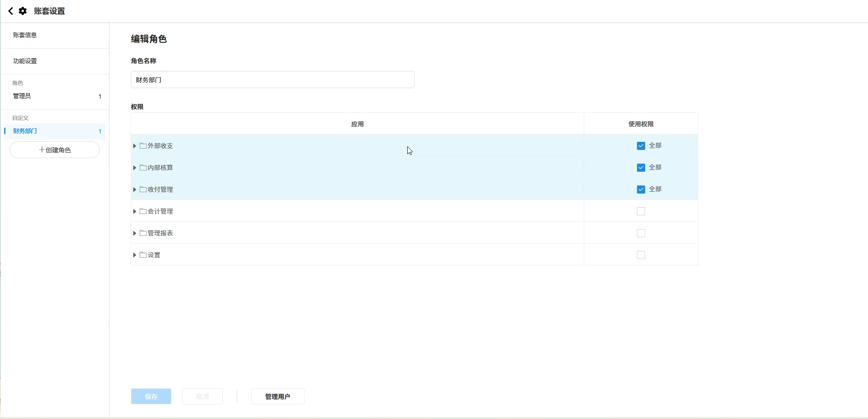Image resolution: width=868 pixels, height=419 pixels.
Task: Enable permission checkbox for 会计管理
Action: 641,211
